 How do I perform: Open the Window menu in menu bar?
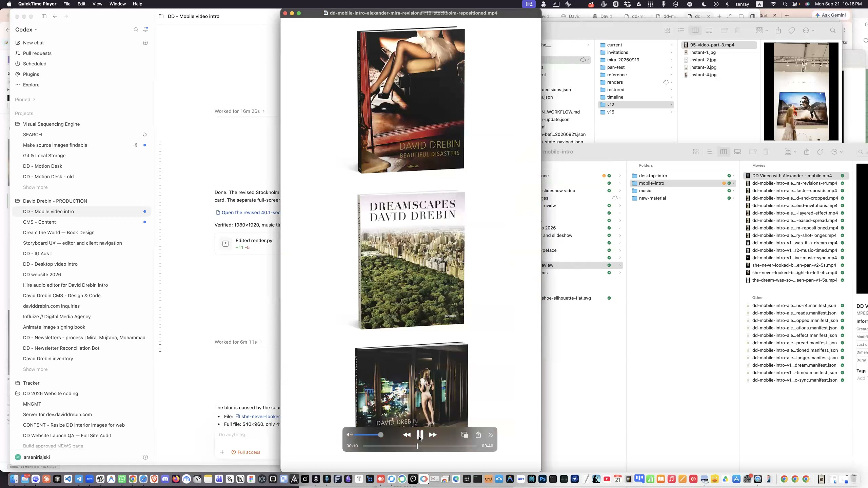[x=117, y=4]
